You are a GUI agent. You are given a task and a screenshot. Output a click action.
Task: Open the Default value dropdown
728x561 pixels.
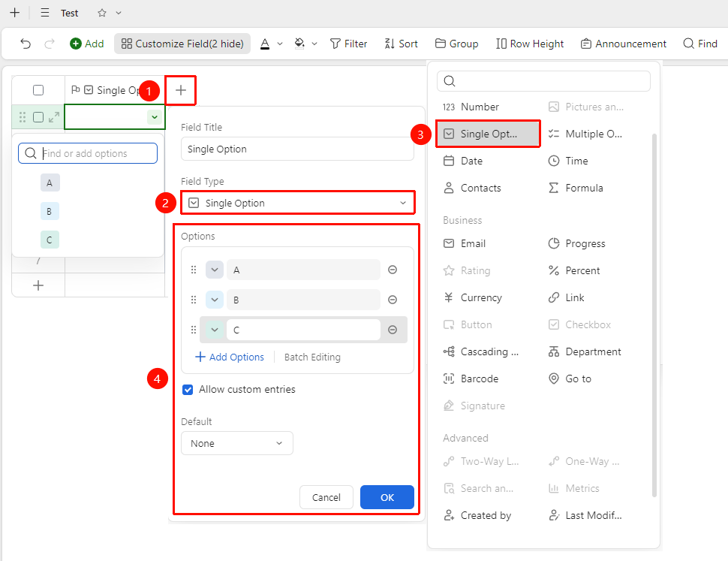[x=236, y=444]
